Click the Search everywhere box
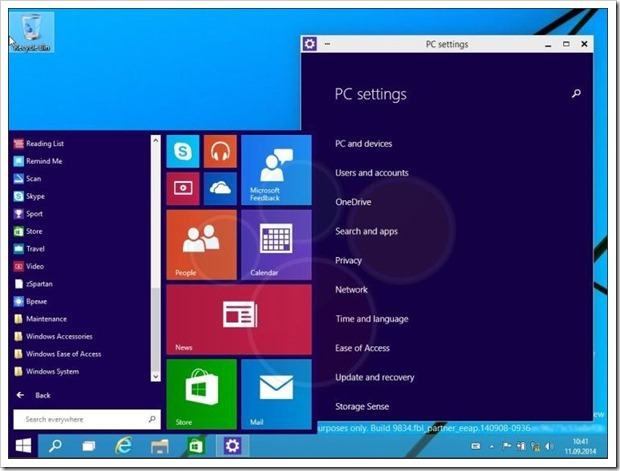620x471 pixels. (x=84, y=420)
